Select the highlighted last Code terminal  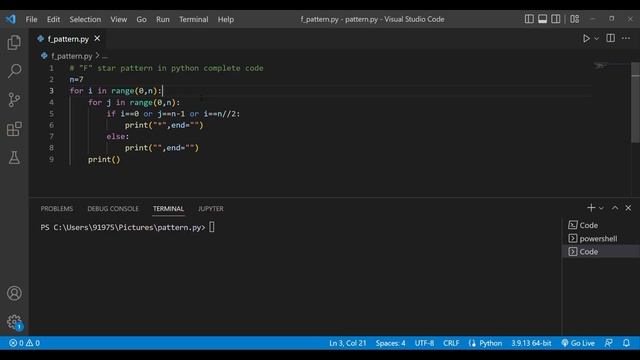601,251
